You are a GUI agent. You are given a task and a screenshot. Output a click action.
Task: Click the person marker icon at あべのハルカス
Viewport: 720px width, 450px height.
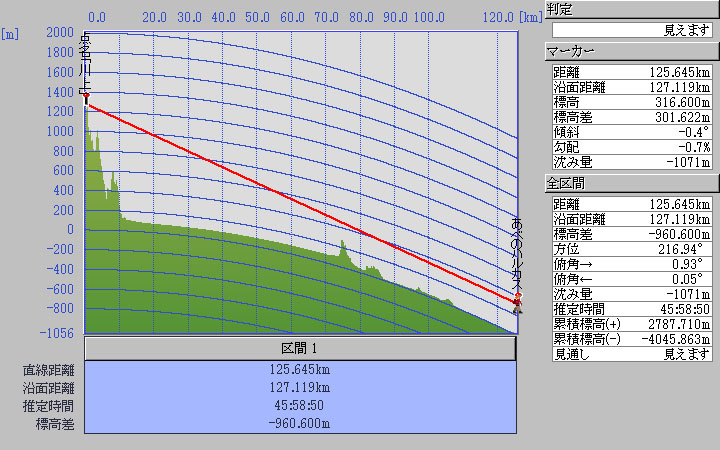[518, 303]
